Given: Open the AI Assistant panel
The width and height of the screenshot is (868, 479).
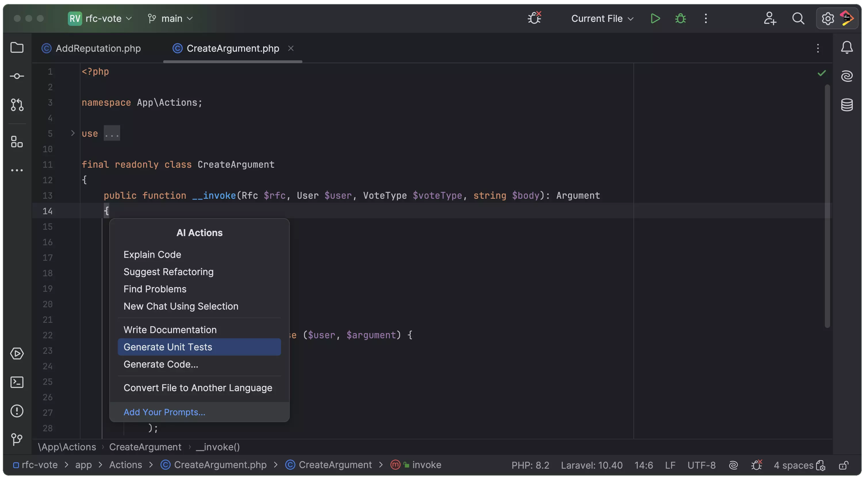Looking at the screenshot, I should pyautogui.click(x=847, y=76).
